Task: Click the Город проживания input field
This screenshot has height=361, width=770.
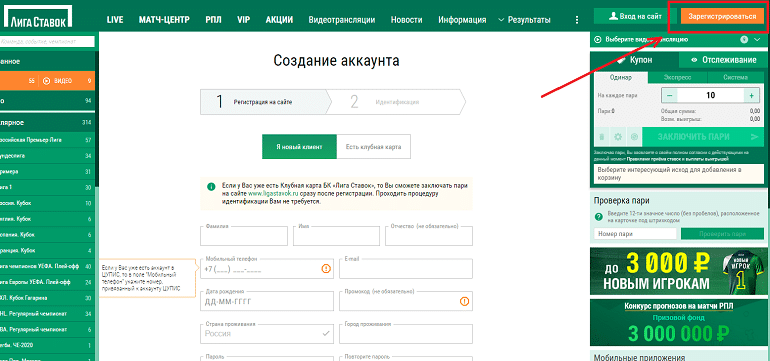Action: [x=406, y=333]
